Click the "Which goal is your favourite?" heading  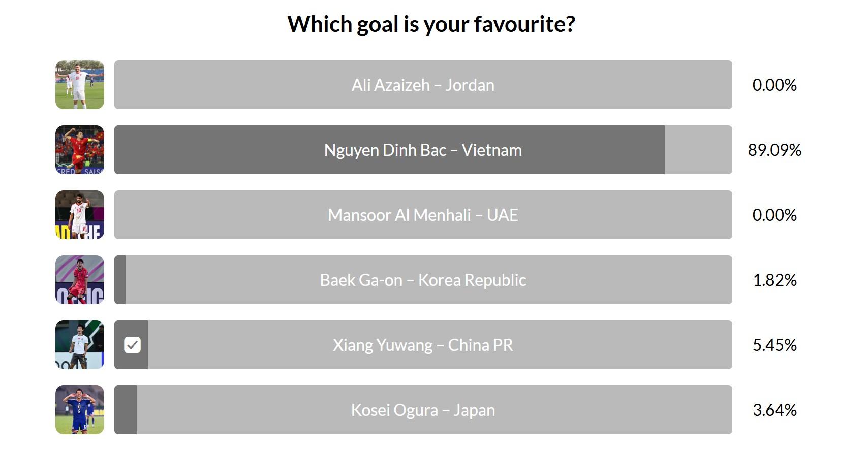[431, 24]
